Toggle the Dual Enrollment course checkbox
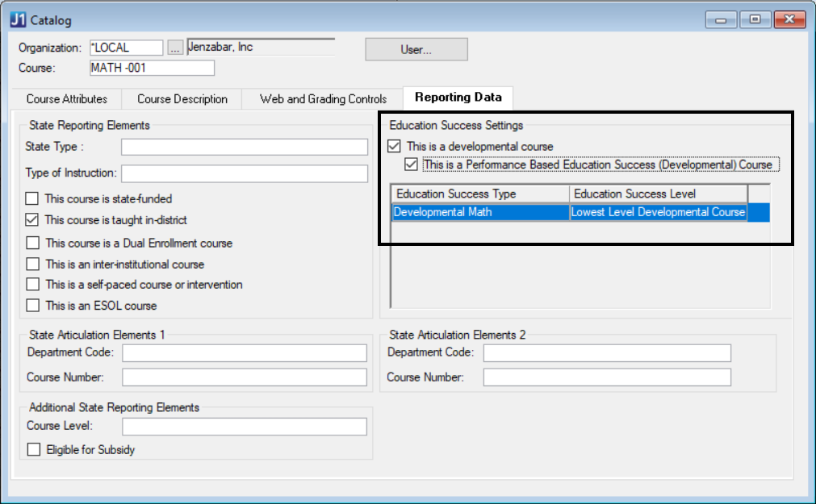 pos(32,243)
